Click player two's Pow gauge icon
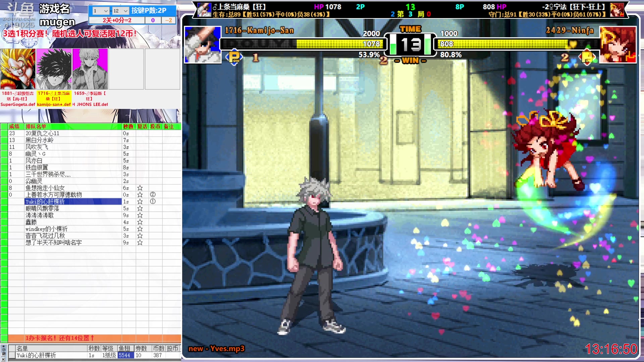 [x=587, y=57]
